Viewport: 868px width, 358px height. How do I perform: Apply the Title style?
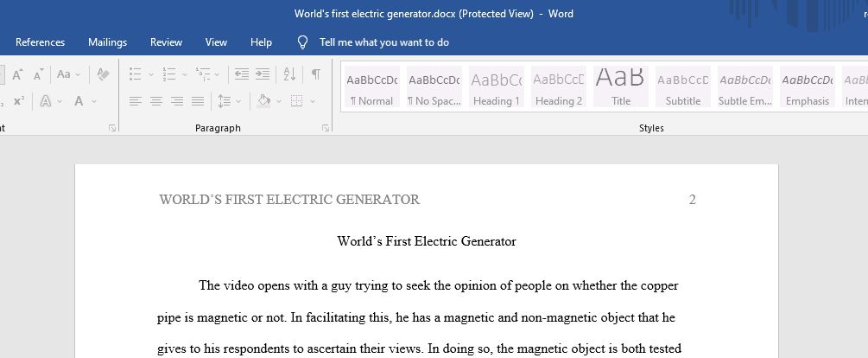620,86
